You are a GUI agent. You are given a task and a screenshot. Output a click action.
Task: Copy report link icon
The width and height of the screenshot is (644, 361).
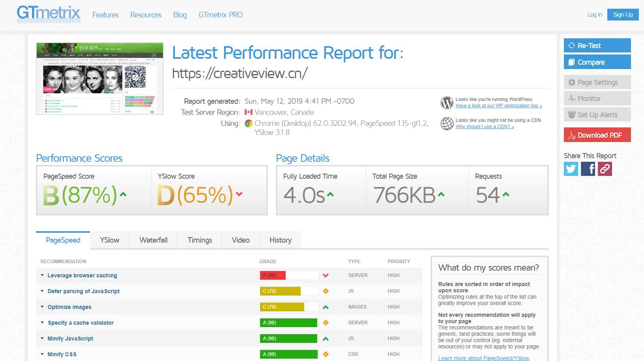(x=605, y=169)
